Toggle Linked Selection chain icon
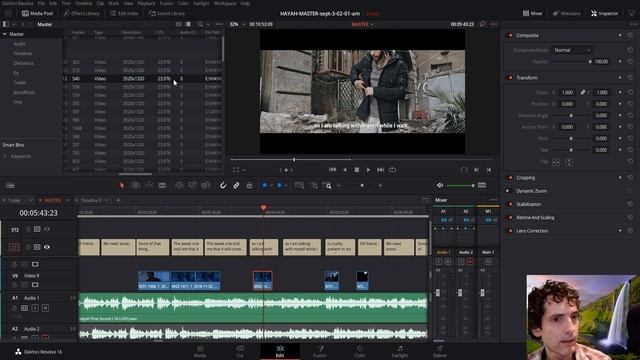 (x=236, y=185)
